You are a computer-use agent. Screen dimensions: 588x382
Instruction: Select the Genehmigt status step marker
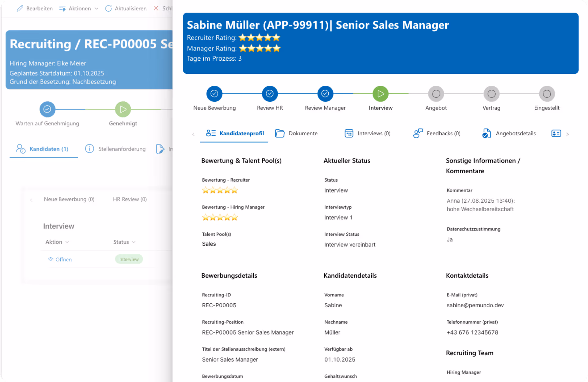click(x=123, y=109)
